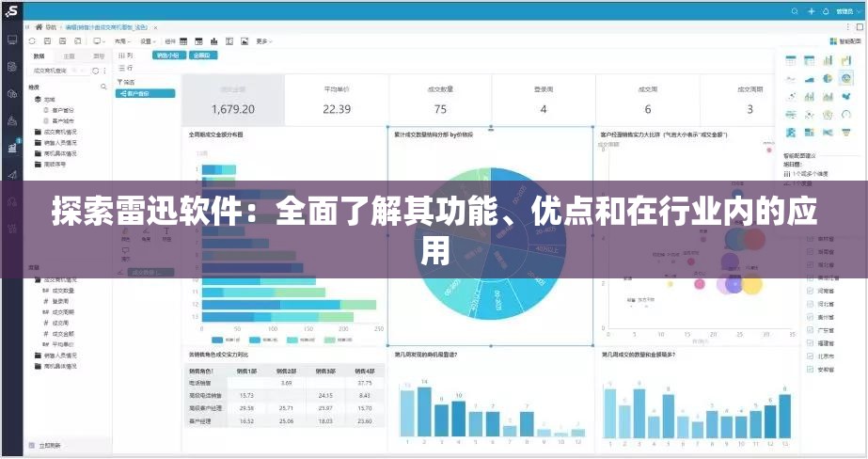Image resolution: width=868 pixels, height=459 pixels.
Task: Open the monitor display icon in left sidebar
Action: pyautogui.click(x=11, y=40)
